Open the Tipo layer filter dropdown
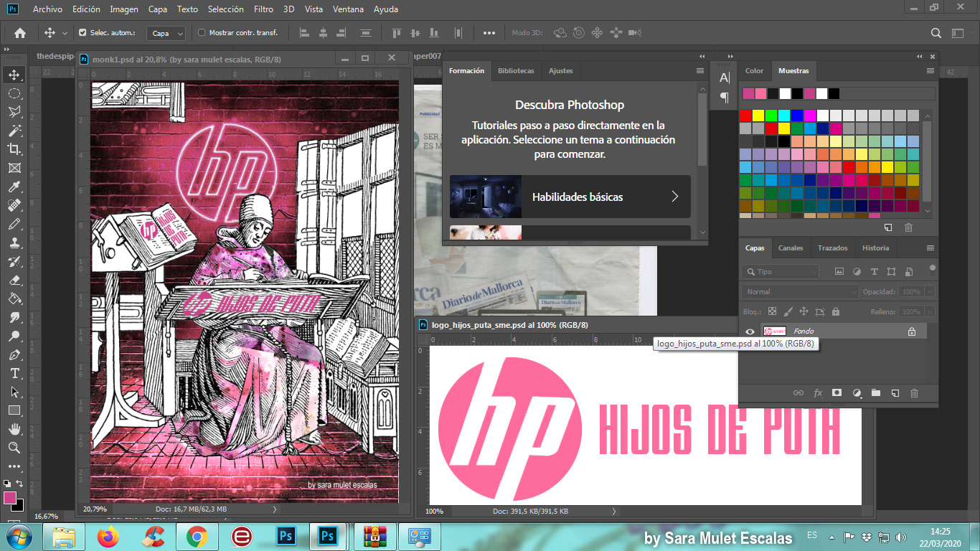 (x=781, y=272)
